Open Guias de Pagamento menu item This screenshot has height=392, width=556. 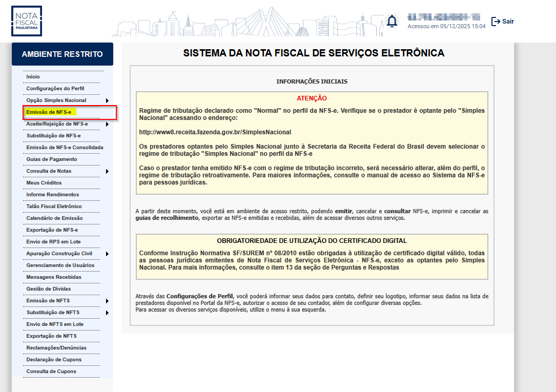(x=52, y=159)
